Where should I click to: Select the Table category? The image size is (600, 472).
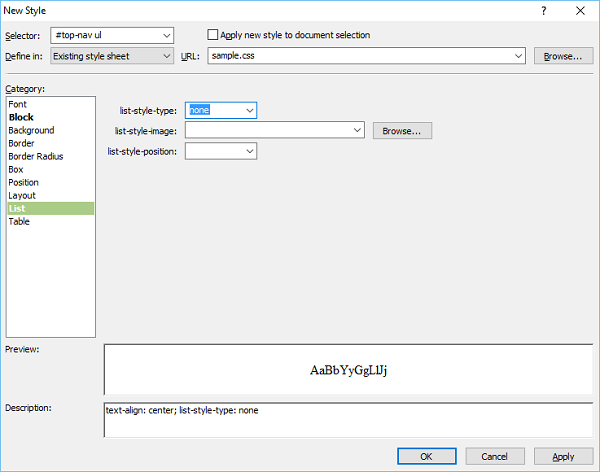(x=50, y=221)
